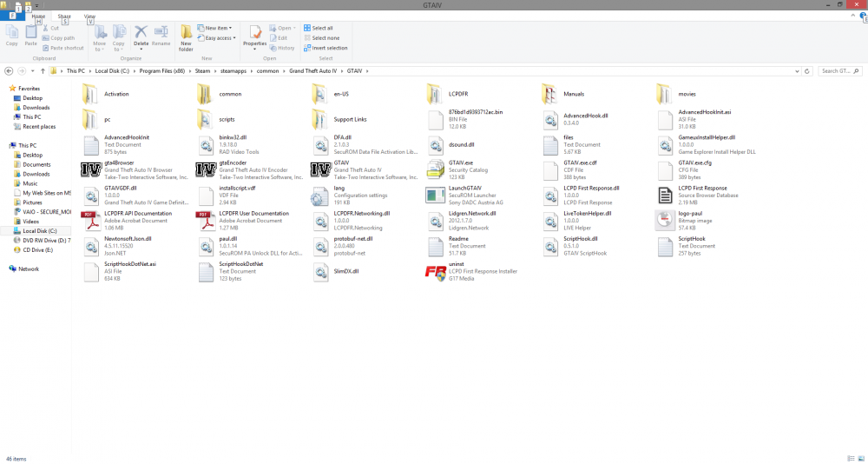Open Documents under This PC
Image resolution: width=868 pixels, height=464 pixels.
pos(32,164)
